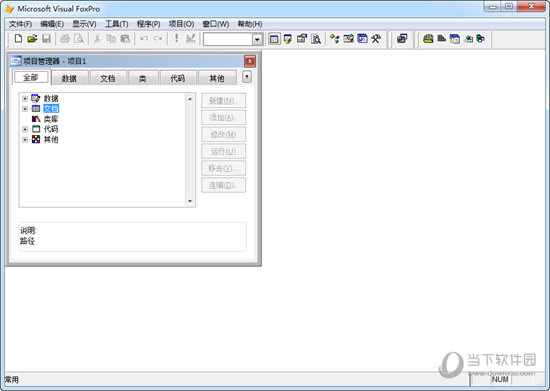This screenshot has height=391, width=550.
Task: Switch to the 其他 tab in Project Manager
Action: [216, 78]
